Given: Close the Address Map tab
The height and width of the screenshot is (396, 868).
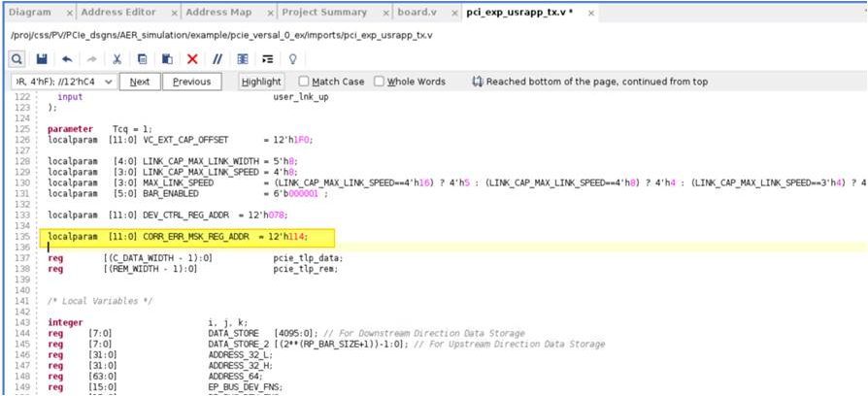Looking at the screenshot, I should [x=263, y=13].
